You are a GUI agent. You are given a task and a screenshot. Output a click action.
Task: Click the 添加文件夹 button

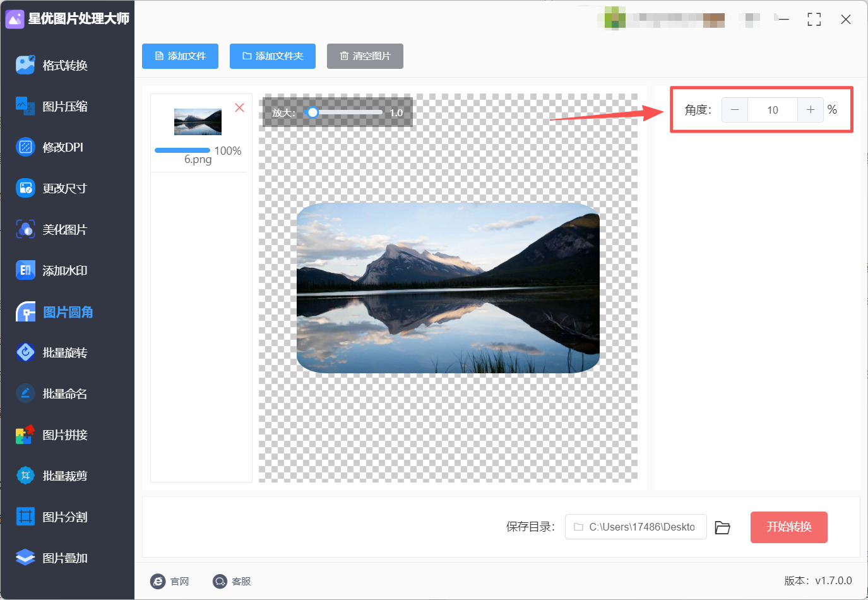click(x=273, y=56)
